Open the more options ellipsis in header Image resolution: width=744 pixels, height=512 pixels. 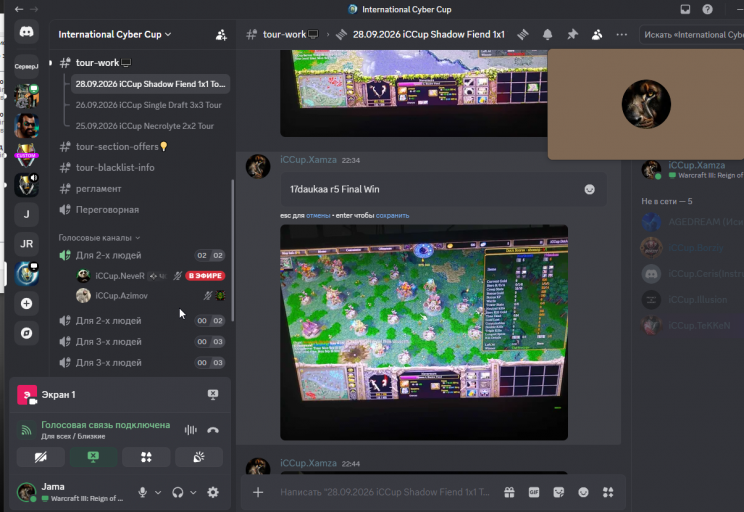tap(622, 35)
